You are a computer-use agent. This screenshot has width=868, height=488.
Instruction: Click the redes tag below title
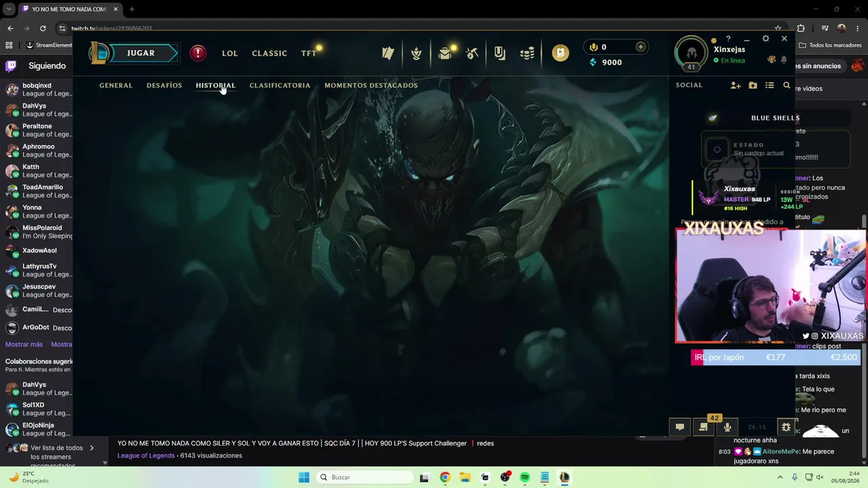[x=486, y=443]
